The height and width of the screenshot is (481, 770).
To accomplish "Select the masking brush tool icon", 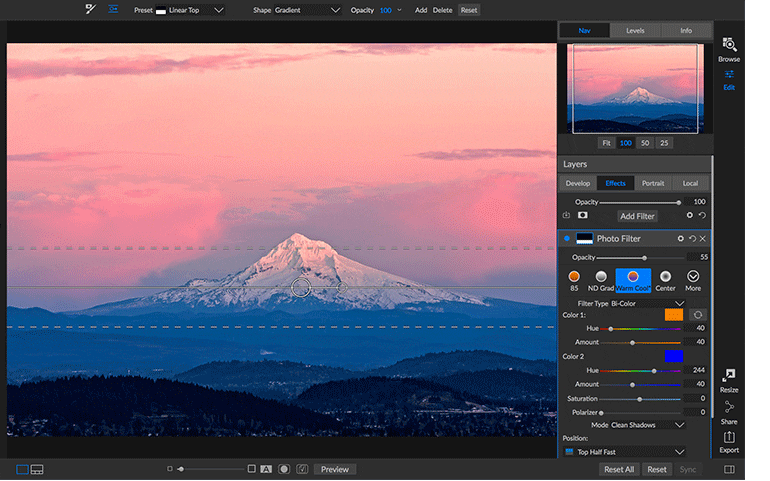I will click(x=90, y=9).
